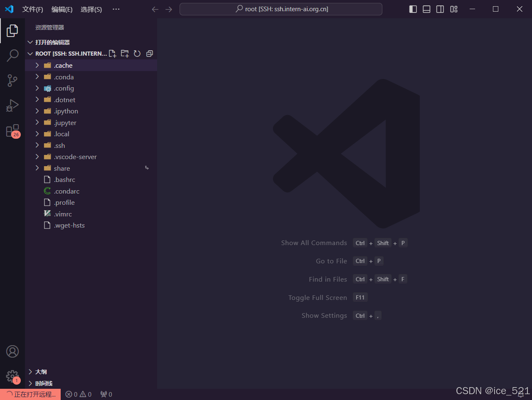Minimize the VS Code window
Viewport: 532px width, 400px height.
click(472, 9)
